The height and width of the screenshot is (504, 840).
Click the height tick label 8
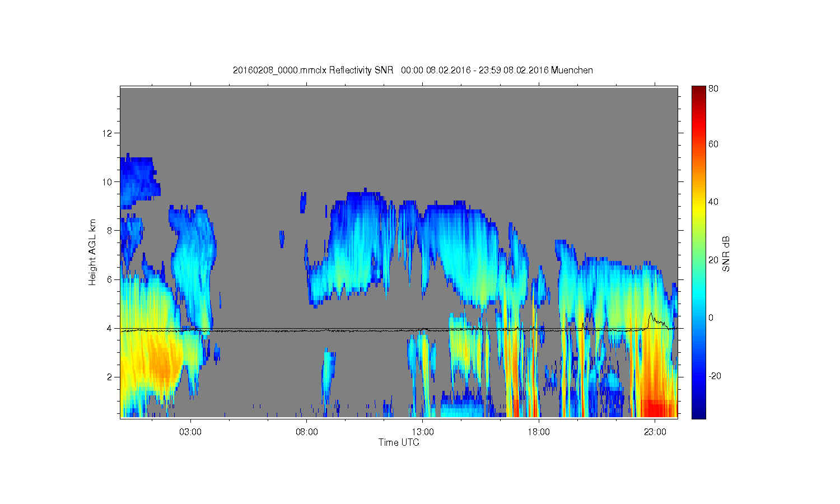(110, 230)
